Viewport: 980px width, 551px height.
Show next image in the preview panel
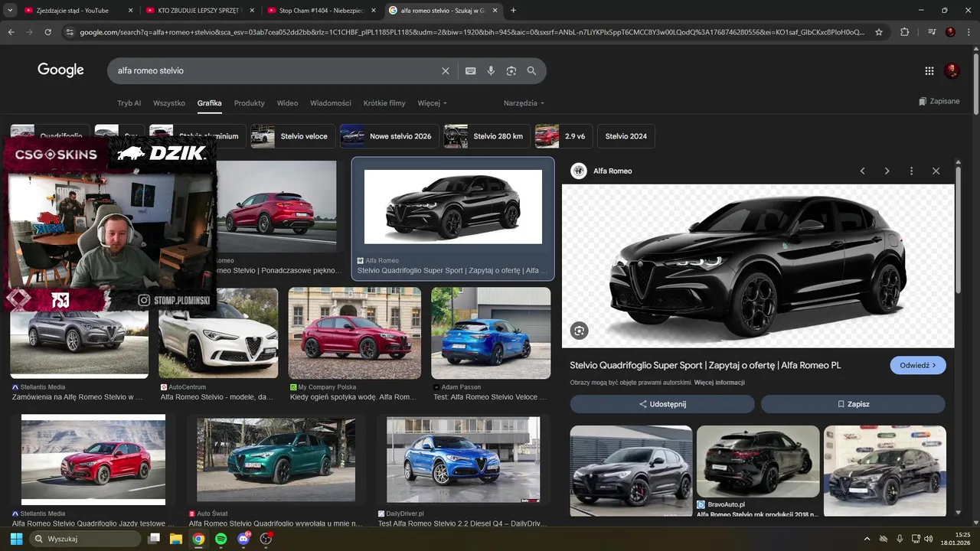pos(887,171)
